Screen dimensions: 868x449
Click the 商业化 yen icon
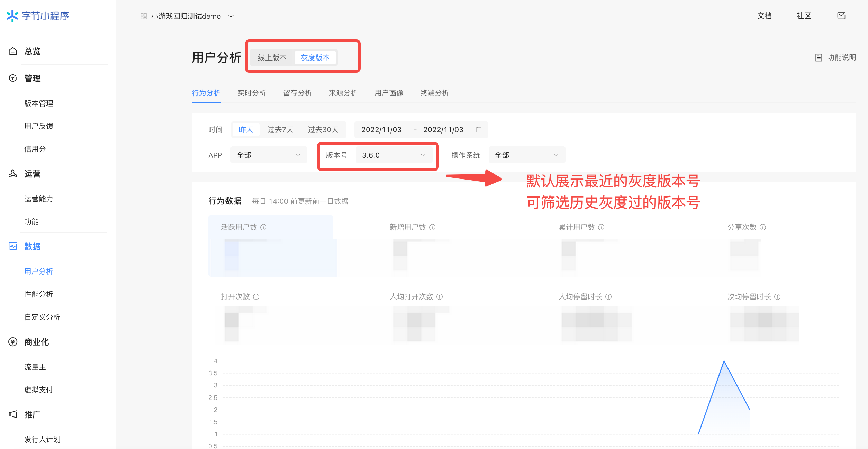[x=13, y=342]
